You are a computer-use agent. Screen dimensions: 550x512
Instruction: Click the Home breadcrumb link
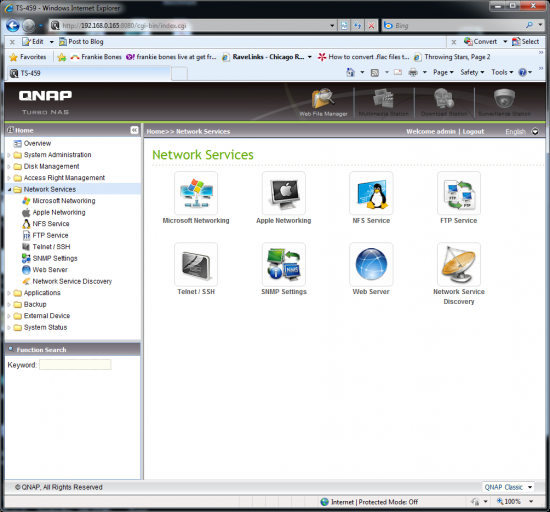pos(155,132)
